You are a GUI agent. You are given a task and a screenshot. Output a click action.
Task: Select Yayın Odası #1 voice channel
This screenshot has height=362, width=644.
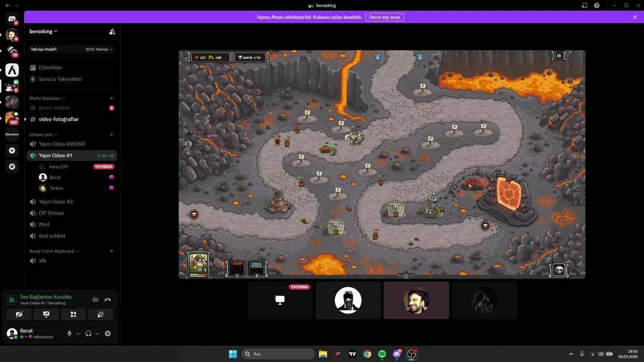(x=72, y=155)
